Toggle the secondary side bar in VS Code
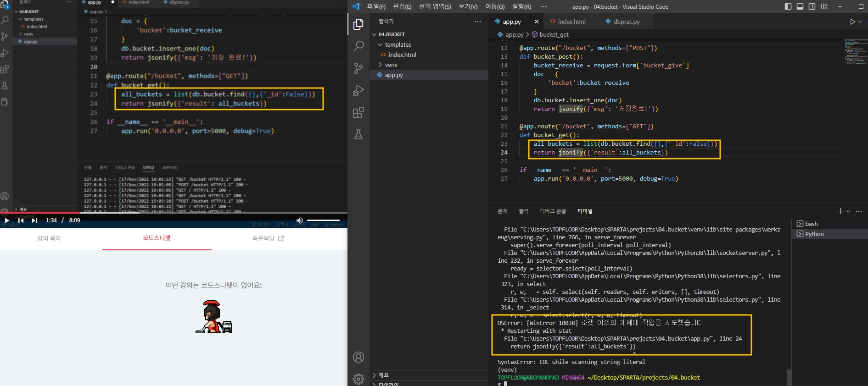Image resolution: width=868 pixels, height=386 pixels. [812, 6]
